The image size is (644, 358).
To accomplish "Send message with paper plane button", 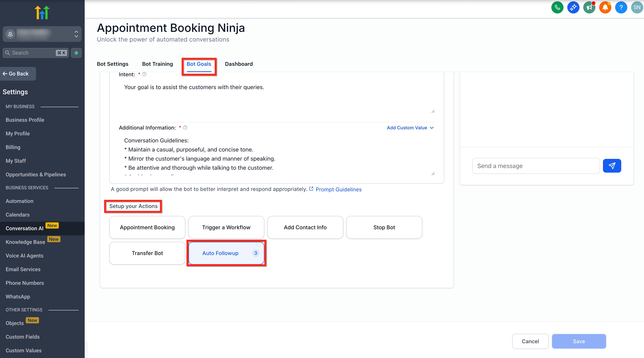I will (x=612, y=166).
